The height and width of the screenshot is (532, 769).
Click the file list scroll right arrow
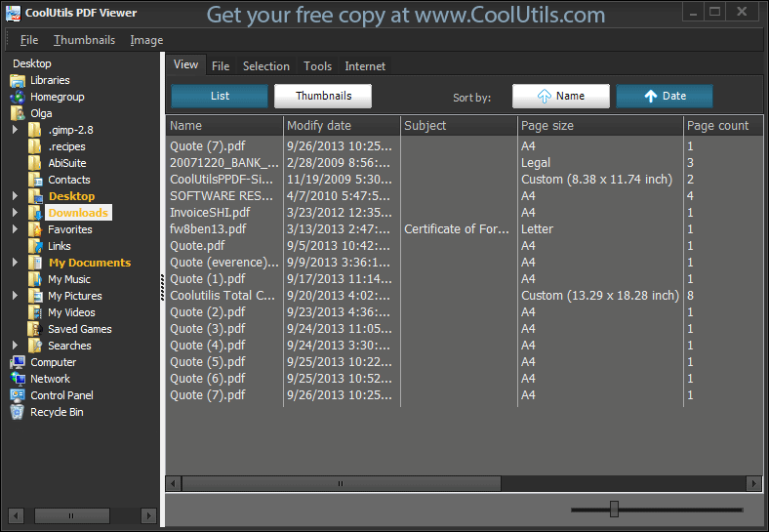[753, 484]
